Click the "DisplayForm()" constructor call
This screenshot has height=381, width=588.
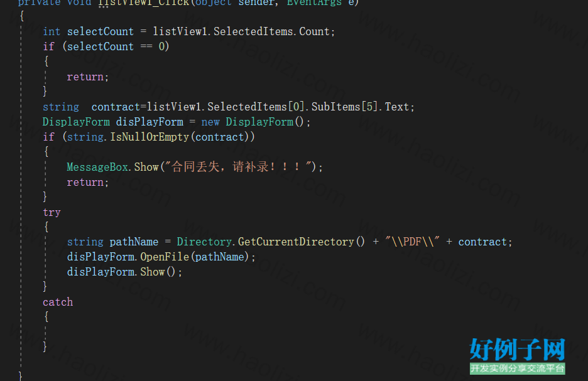264,122
